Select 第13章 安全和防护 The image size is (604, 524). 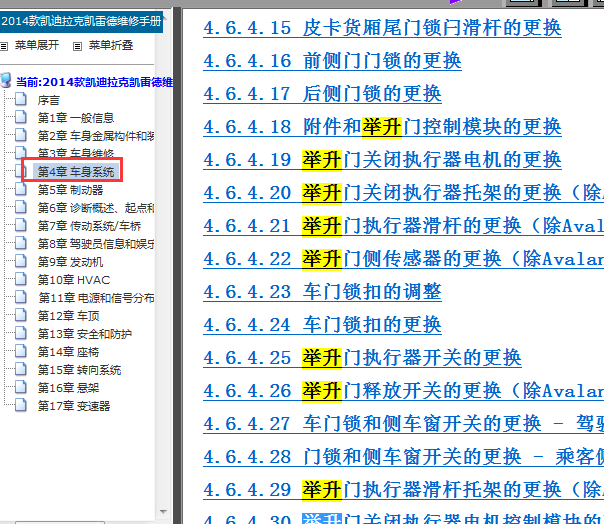[85, 334]
